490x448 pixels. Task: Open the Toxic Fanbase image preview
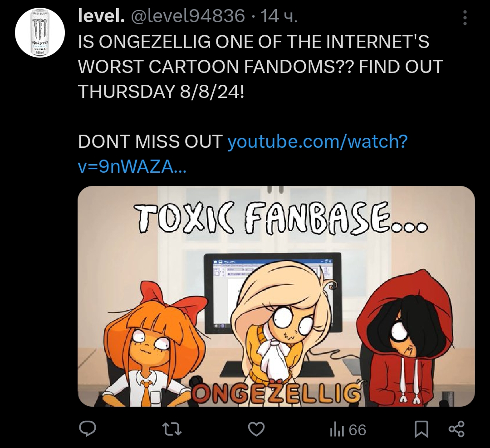tap(276, 296)
